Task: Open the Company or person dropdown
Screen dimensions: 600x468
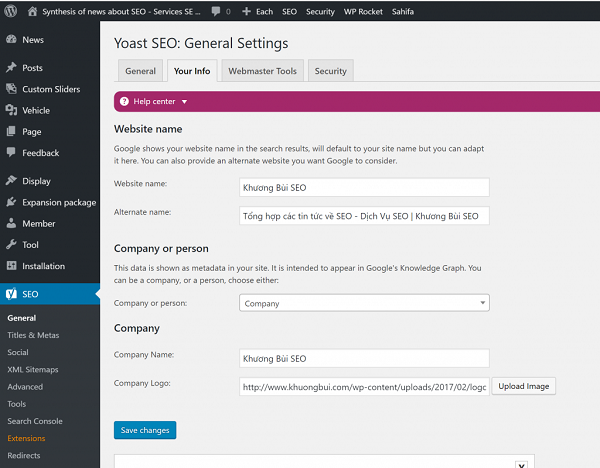Action: click(x=364, y=303)
